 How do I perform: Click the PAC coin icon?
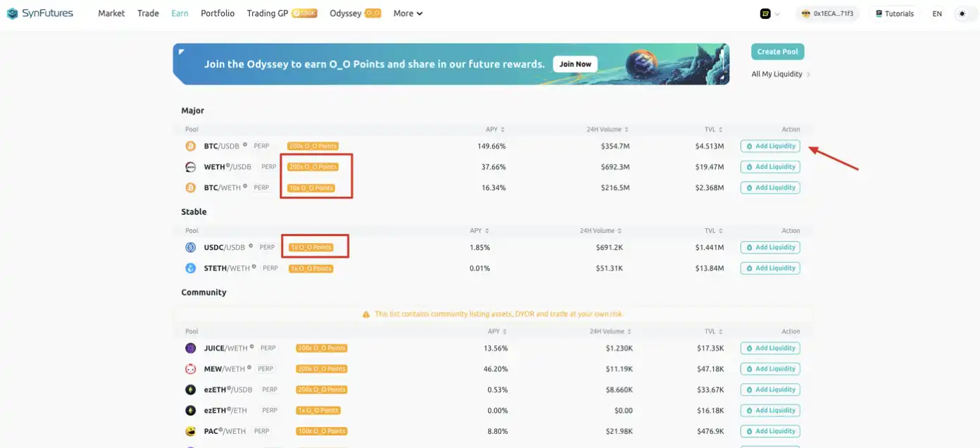pos(189,430)
